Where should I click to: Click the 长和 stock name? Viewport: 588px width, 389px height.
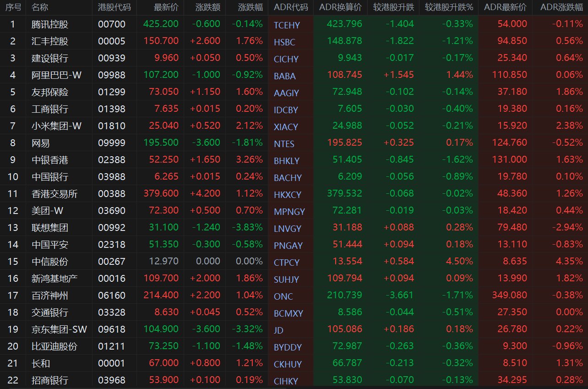coord(41,363)
